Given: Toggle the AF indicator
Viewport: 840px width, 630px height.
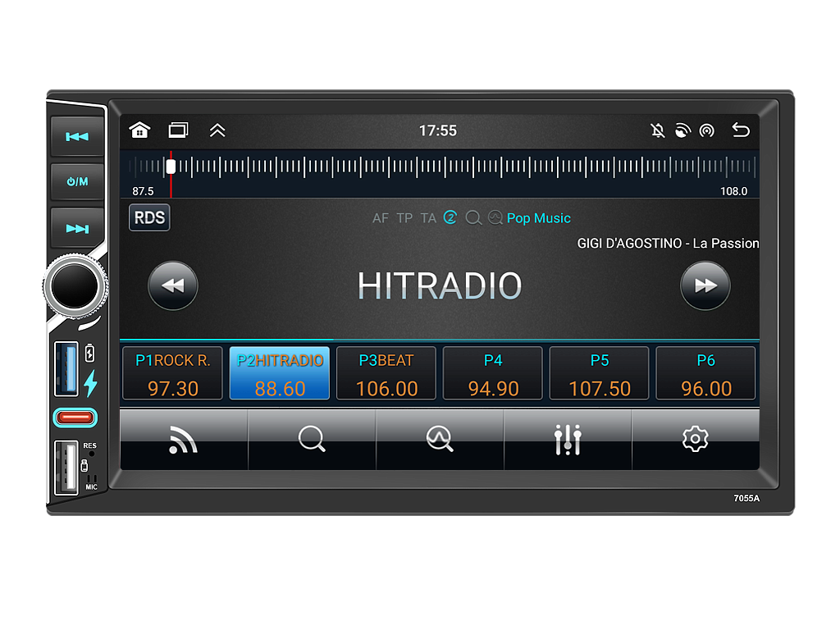Looking at the screenshot, I should [x=381, y=218].
